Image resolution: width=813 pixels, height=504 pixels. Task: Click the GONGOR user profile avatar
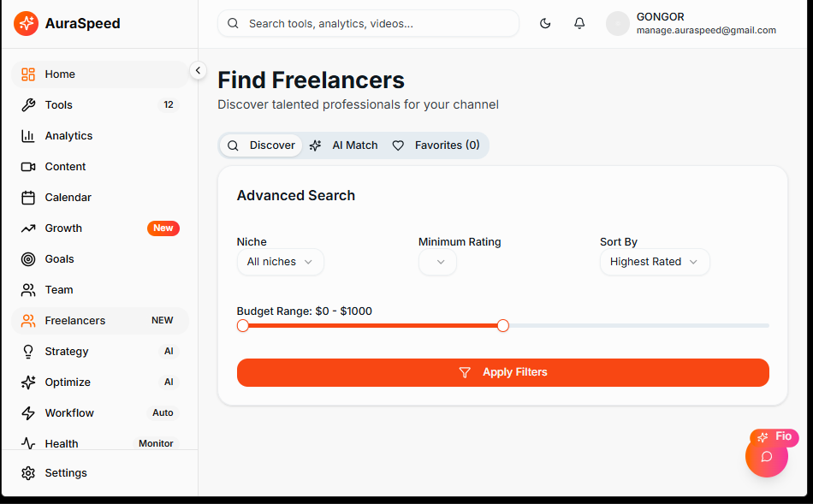618,24
